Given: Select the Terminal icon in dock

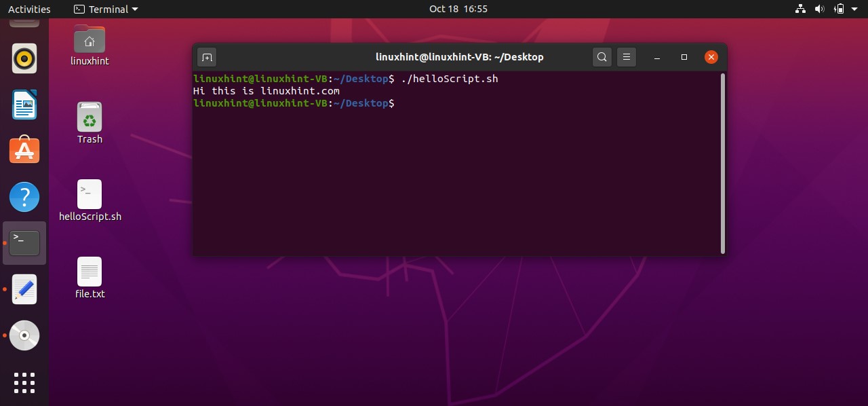Looking at the screenshot, I should pyautogui.click(x=24, y=242).
